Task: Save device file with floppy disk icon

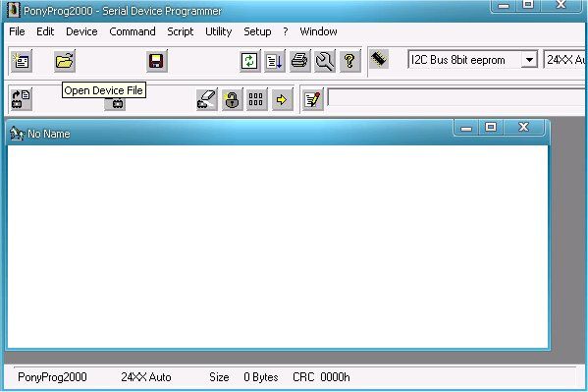Action: (156, 61)
